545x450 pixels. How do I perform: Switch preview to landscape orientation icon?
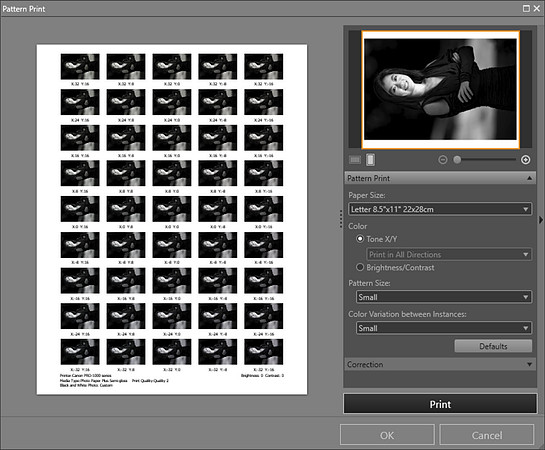click(355, 160)
